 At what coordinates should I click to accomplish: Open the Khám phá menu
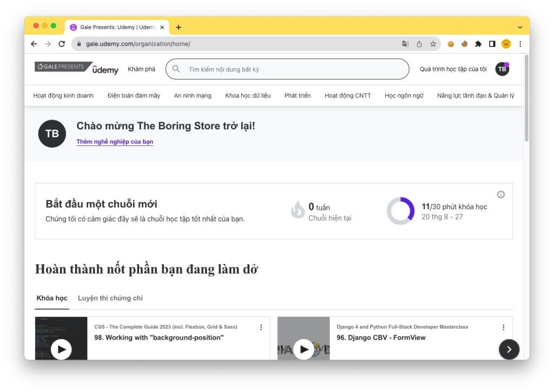141,69
